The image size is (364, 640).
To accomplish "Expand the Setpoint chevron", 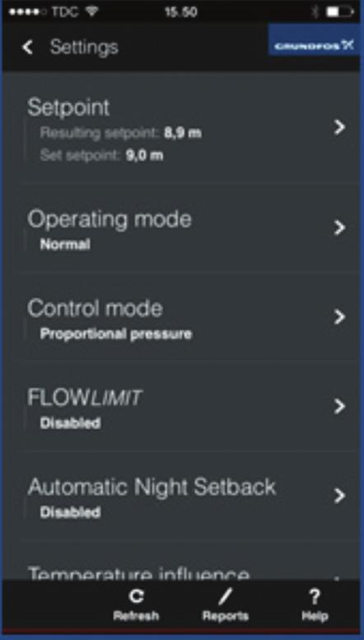I will pyautogui.click(x=339, y=128).
